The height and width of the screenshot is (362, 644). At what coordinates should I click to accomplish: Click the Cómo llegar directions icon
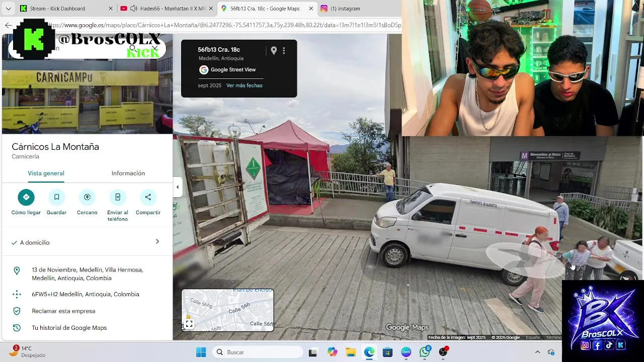tap(26, 197)
